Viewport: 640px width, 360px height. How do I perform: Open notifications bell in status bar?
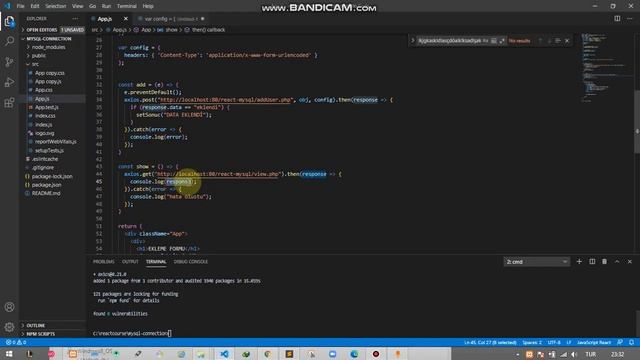(x=631, y=342)
